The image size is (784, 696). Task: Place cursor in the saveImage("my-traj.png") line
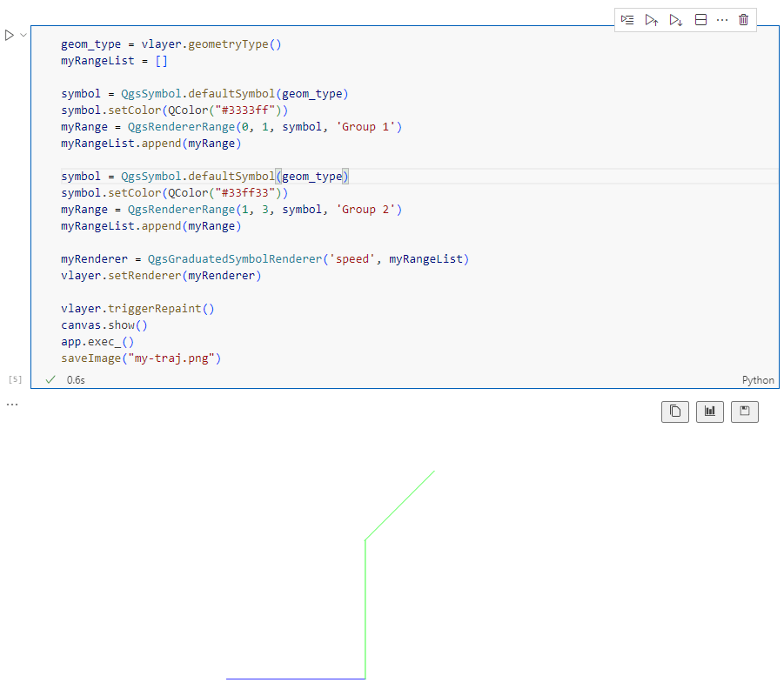(141, 358)
